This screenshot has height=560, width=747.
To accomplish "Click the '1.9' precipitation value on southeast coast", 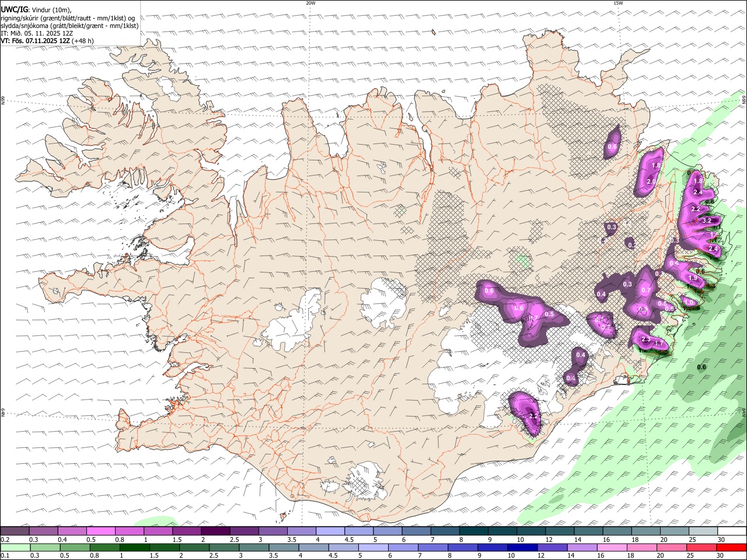I will click(x=693, y=278).
